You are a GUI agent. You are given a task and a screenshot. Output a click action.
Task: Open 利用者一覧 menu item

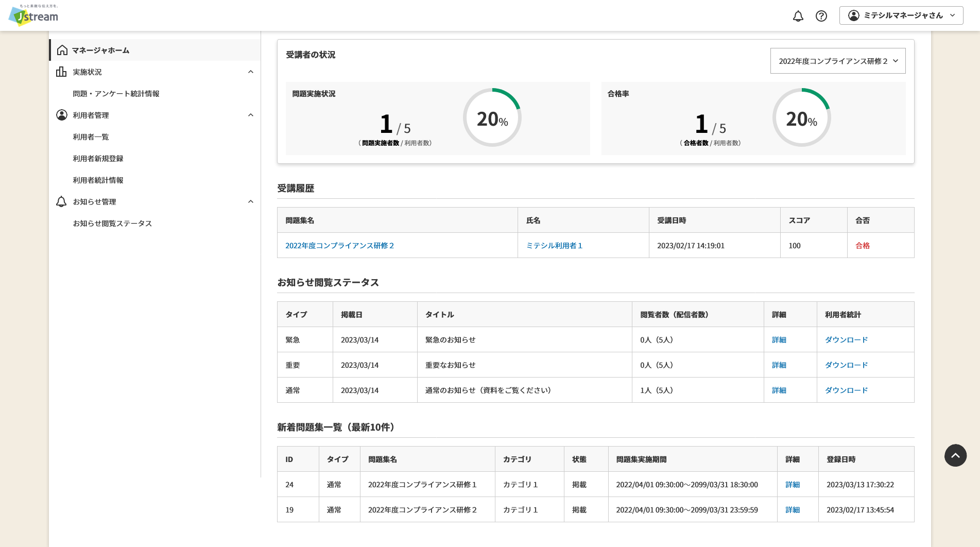click(91, 136)
